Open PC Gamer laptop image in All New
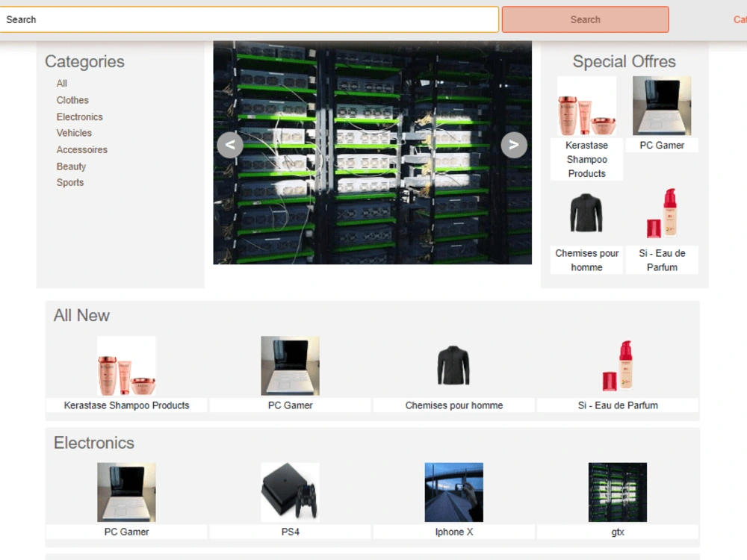 (290, 366)
